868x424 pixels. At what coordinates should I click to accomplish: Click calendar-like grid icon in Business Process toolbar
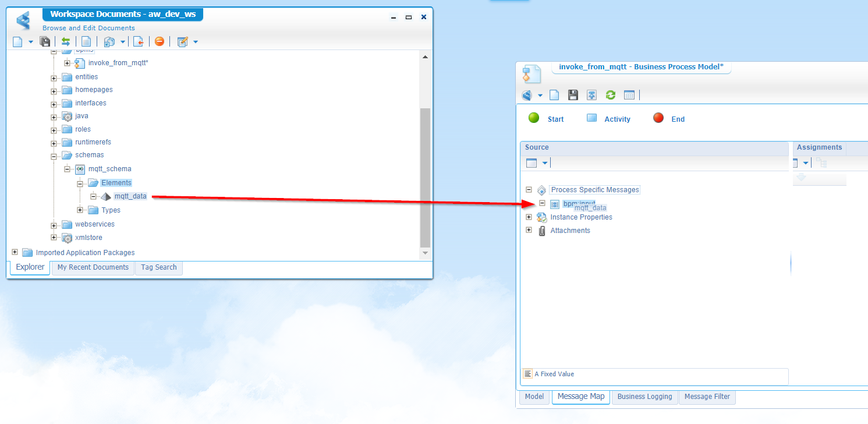point(629,95)
